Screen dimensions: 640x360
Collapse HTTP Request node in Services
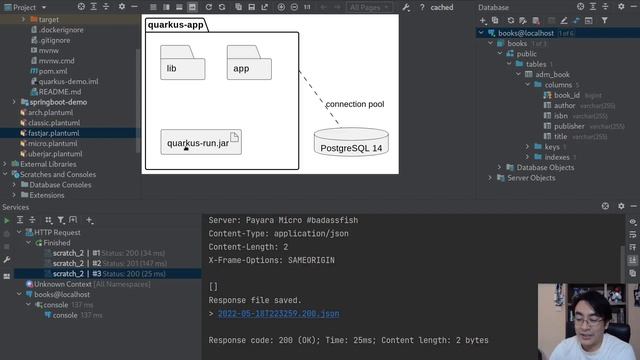pyautogui.click(x=19, y=232)
